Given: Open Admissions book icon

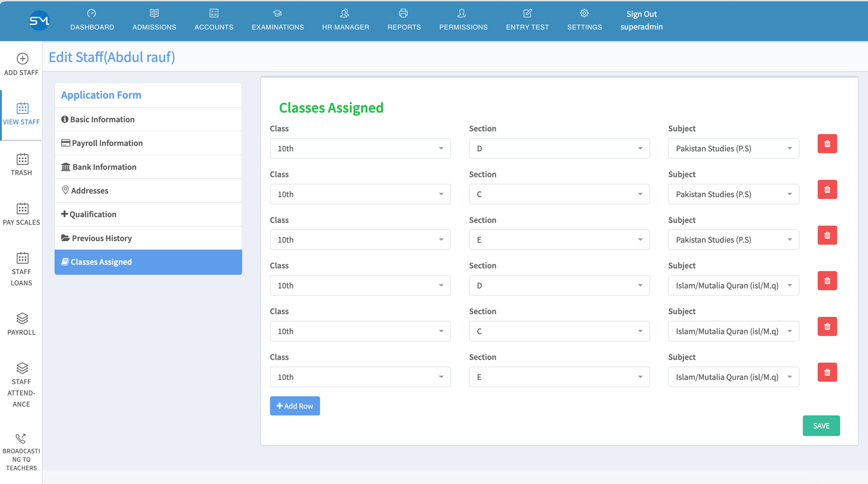Looking at the screenshot, I should (x=154, y=13).
